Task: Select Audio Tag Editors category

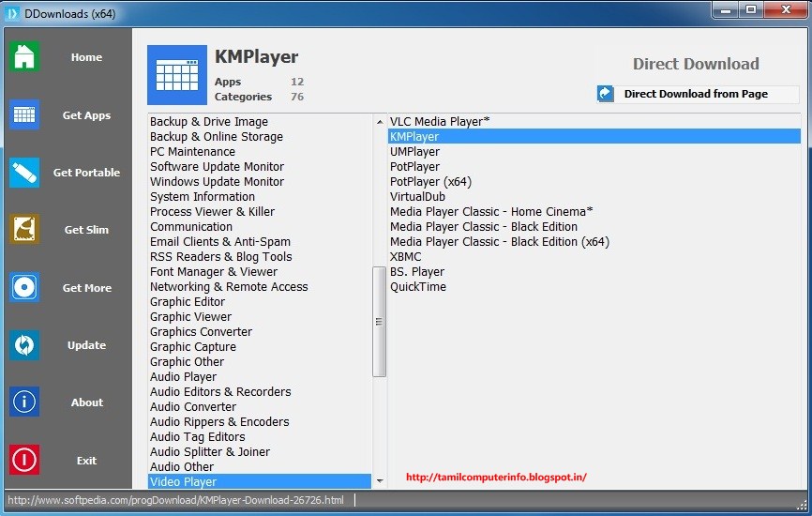Action: click(x=260, y=437)
